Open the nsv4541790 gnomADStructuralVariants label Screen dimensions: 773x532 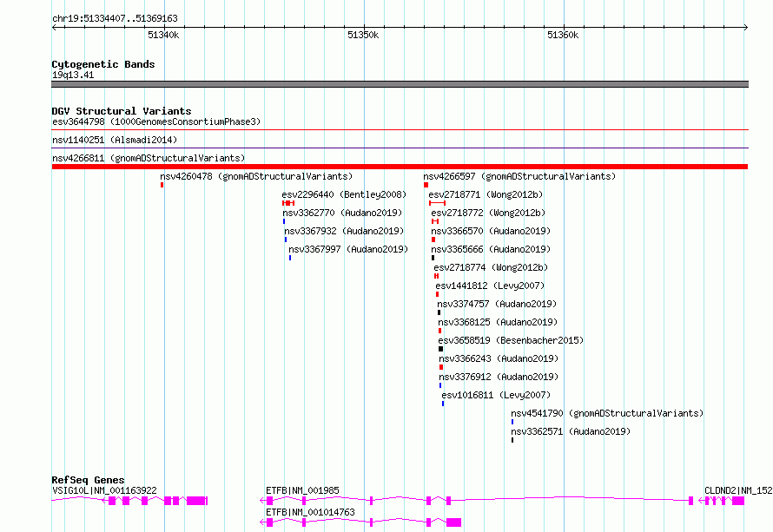coord(607,413)
